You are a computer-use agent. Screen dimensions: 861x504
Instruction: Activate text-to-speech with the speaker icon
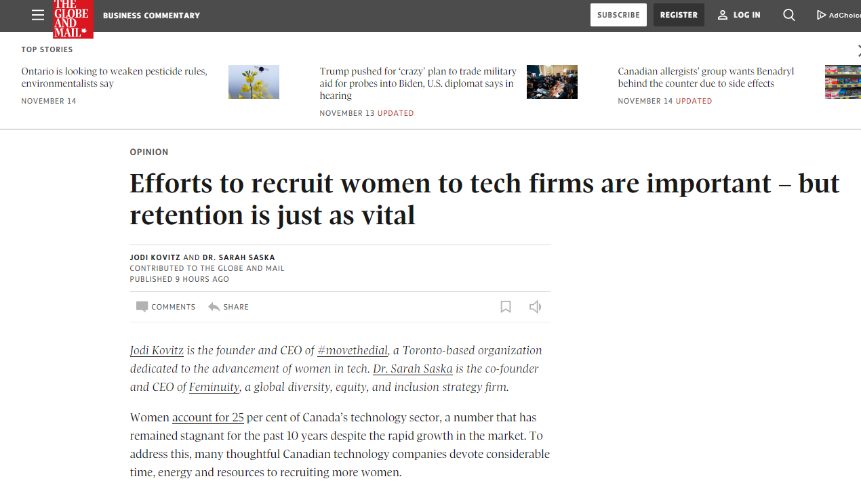coord(535,306)
